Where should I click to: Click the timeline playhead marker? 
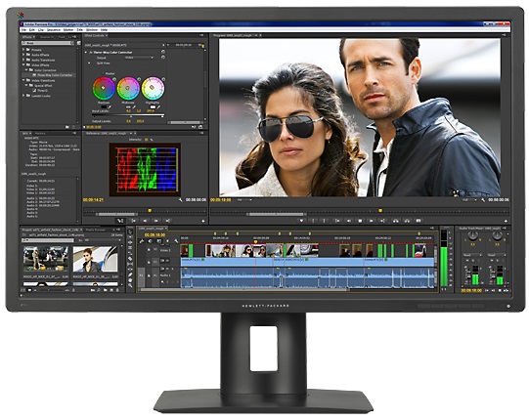point(255,241)
